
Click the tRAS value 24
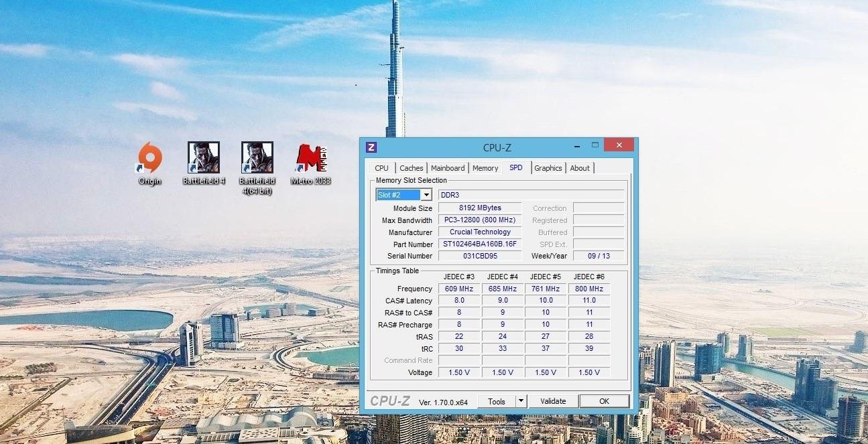503,337
